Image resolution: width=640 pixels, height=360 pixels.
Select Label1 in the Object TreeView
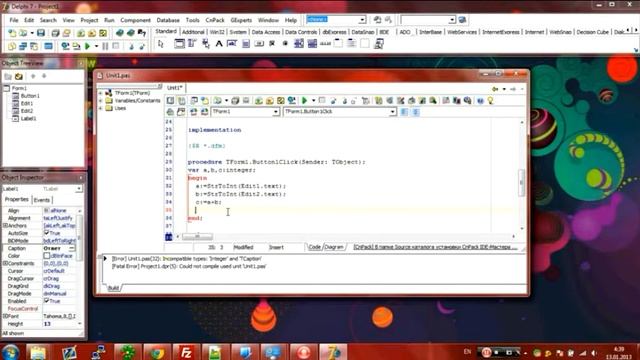tap(28, 119)
